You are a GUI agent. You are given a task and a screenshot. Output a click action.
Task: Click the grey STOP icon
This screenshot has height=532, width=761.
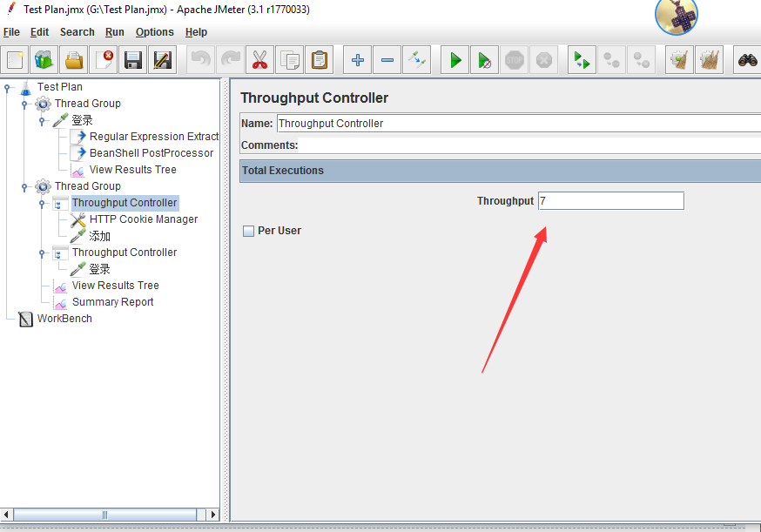pos(515,60)
